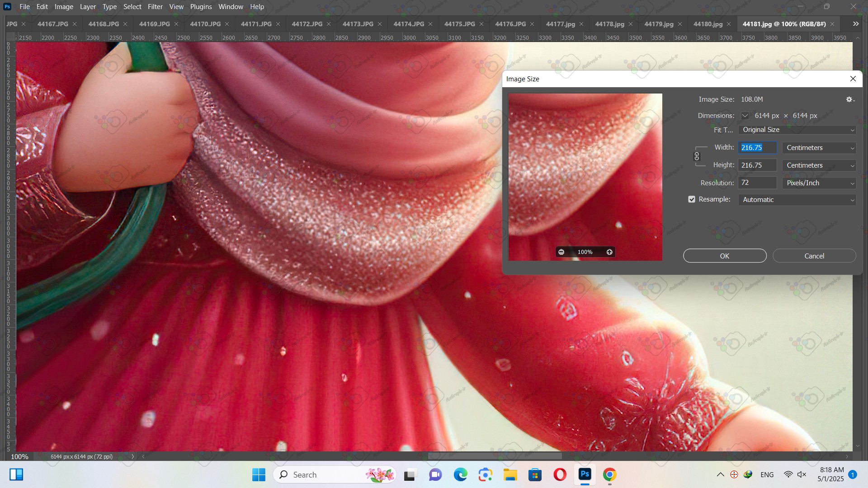Zoom out the Image Size preview
This screenshot has height=488, width=868.
pyautogui.click(x=561, y=252)
